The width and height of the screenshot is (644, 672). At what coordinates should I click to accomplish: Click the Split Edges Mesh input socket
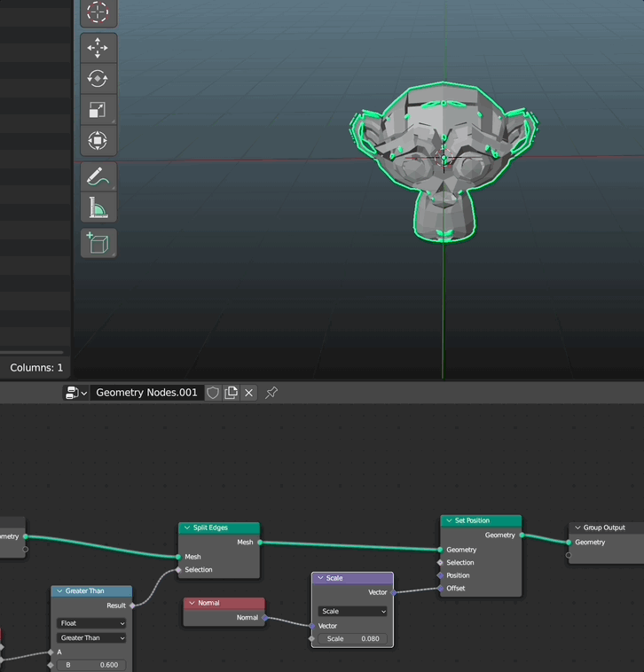tap(178, 557)
